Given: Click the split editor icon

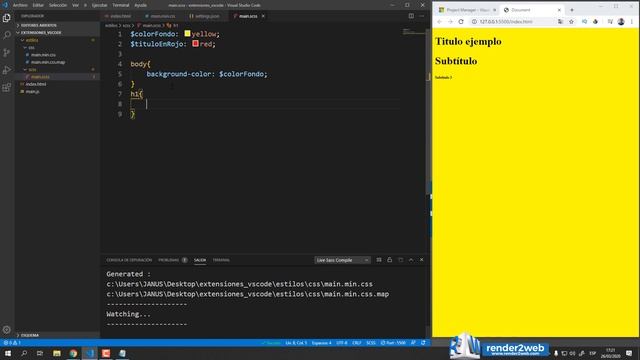Looking at the screenshot, I should pyautogui.click(x=411, y=16).
